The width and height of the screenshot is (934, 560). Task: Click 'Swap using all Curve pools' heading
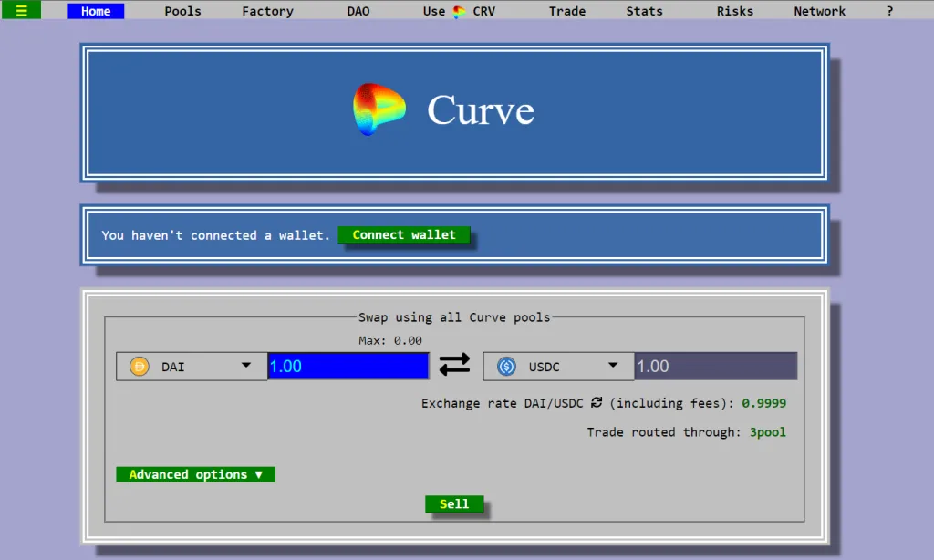454,316
